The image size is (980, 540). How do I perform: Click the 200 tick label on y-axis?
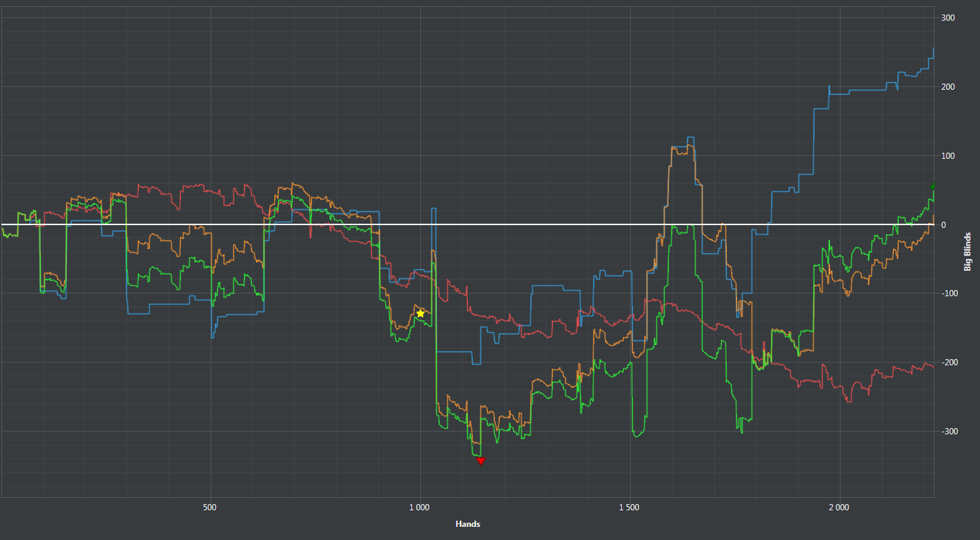point(948,87)
